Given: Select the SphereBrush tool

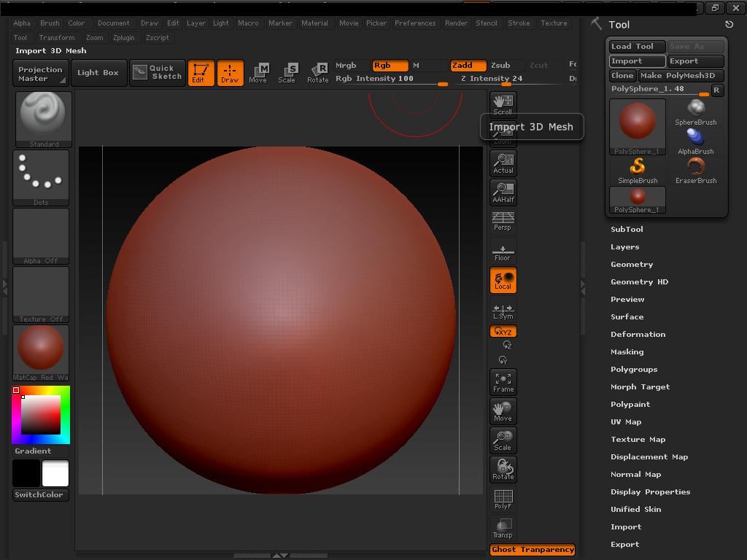Looking at the screenshot, I should point(695,112).
